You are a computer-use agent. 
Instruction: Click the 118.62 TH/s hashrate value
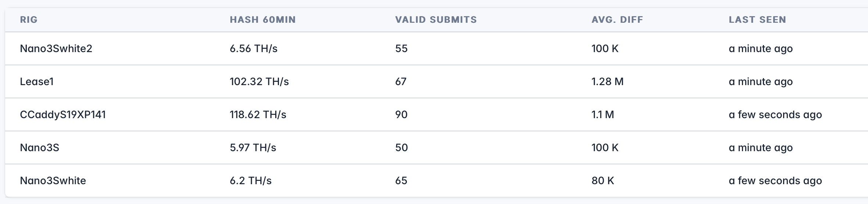pyautogui.click(x=258, y=115)
